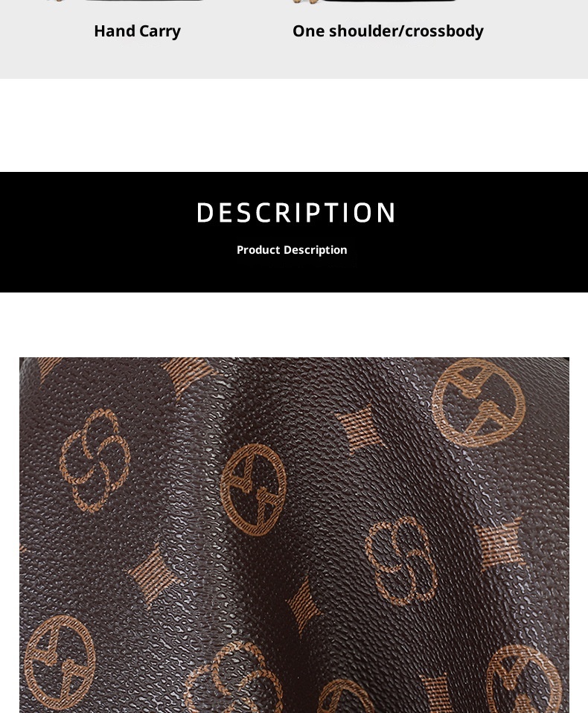Image resolution: width=588 pixels, height=713 pixels.
Task: Click the partial flower motif at the bottom center
Action: click(x=234, y=677)
